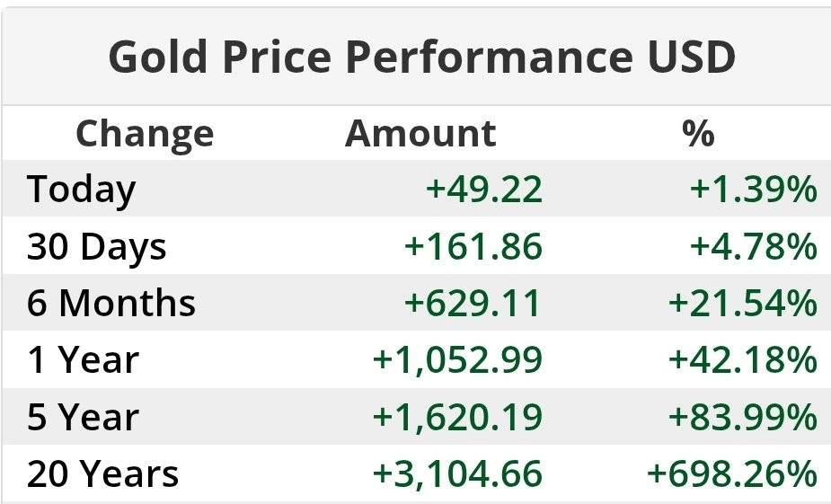The height and width of the screenshot is (504, 831).
Task: Select the +161.86 amount value
Action: click(x=474, y=246)
